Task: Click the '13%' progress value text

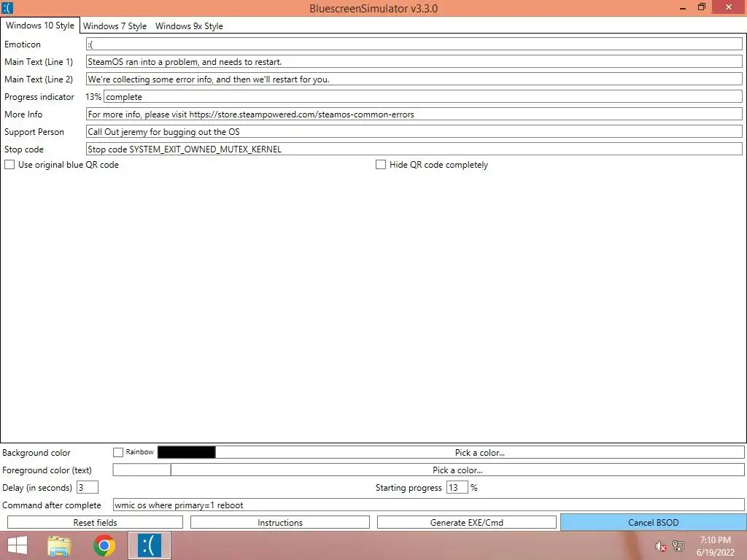Action: point(93,97)
